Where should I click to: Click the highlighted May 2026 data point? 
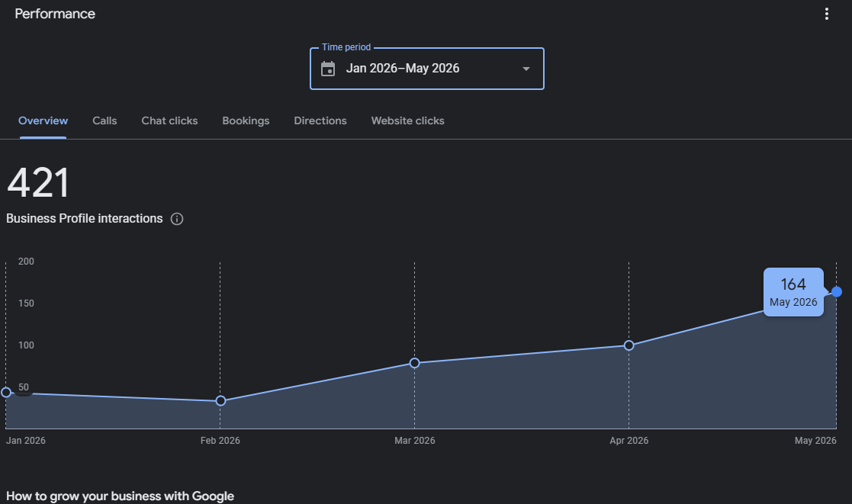837,291
